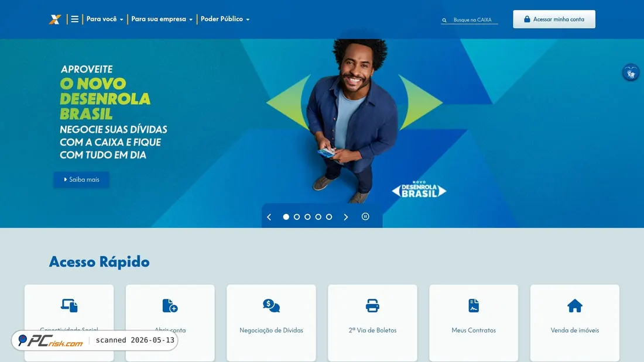Open the Venda de imóveis link
This screenshot has height=362, width=644.
tap(575, 330)
